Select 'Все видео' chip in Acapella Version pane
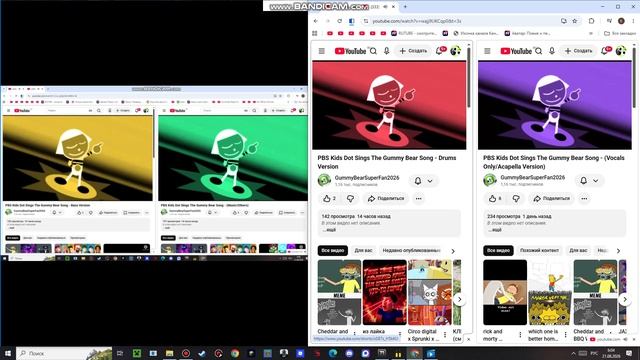 pyautogui.click(x=498, y=250)
